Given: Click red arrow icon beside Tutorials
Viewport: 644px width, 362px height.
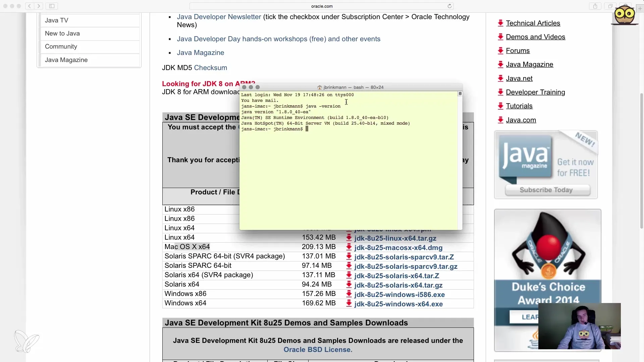Looking at the screenshot, I should coord(500,106).
